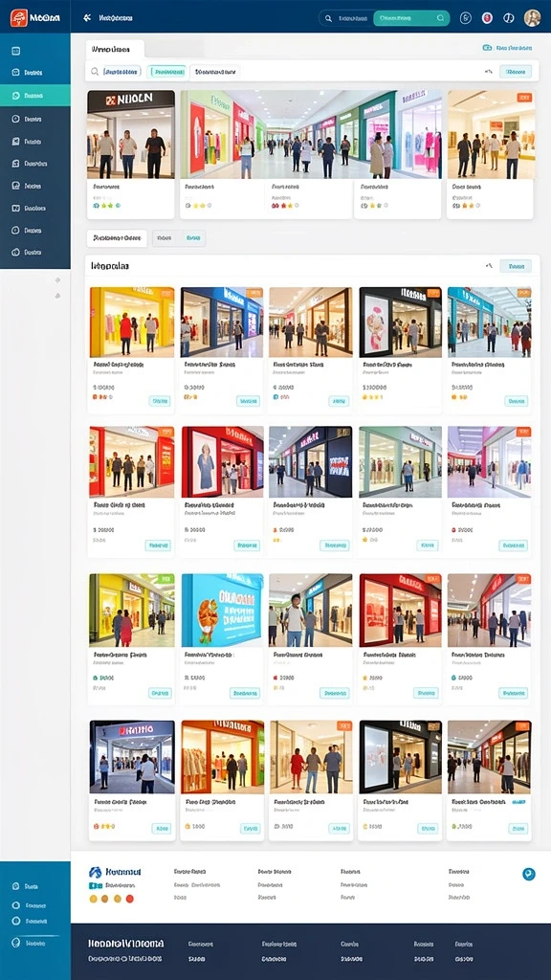
Task: Click the button under the blue food billboard card
Action: coord(245,693)
